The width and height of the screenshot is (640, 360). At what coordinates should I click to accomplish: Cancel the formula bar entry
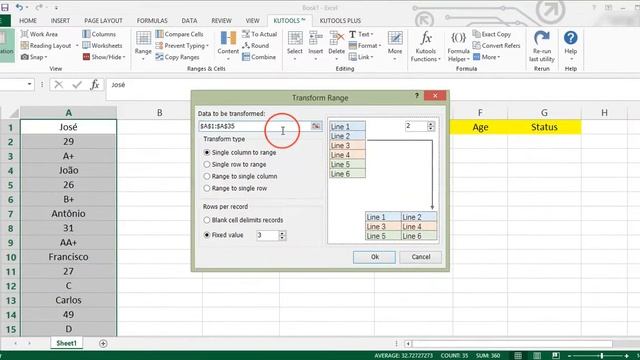point(58,85)
